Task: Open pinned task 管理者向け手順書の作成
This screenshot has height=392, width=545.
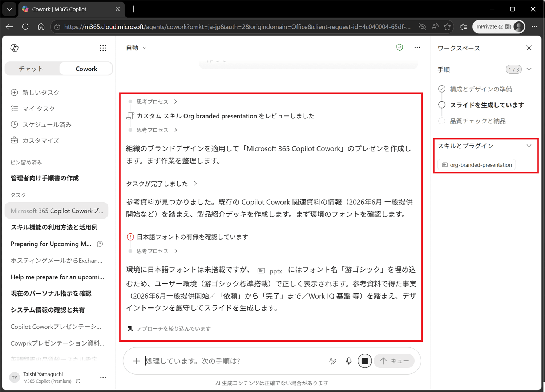Action: (45, 178)
